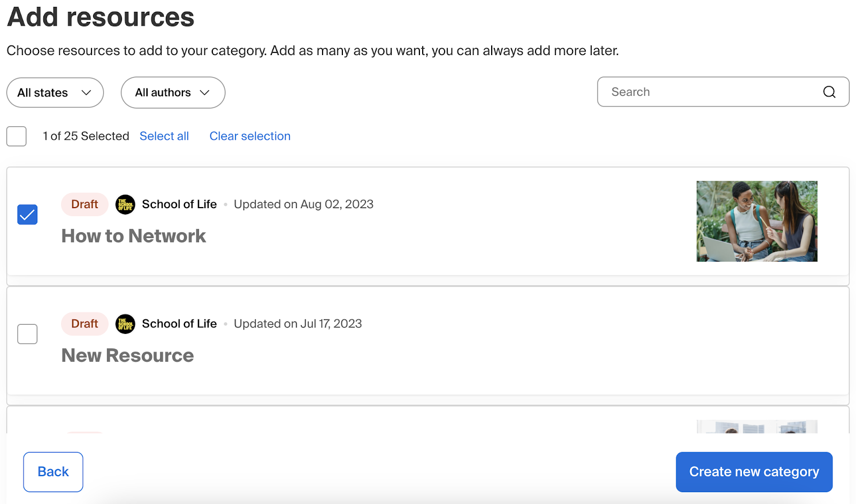Click School of Life logo on How to Network

tap(125, 204)
